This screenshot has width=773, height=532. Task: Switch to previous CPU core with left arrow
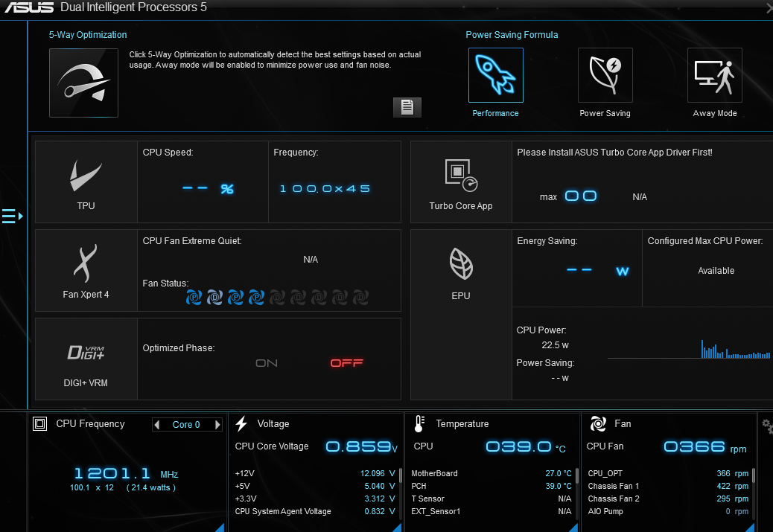(157, 425)
